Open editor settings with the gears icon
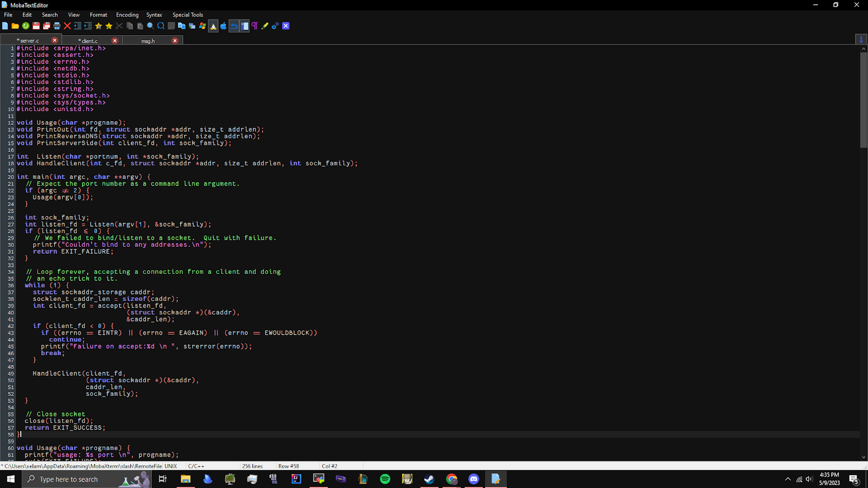The width and height of the screenshot is (868, 488). (275, 26)
